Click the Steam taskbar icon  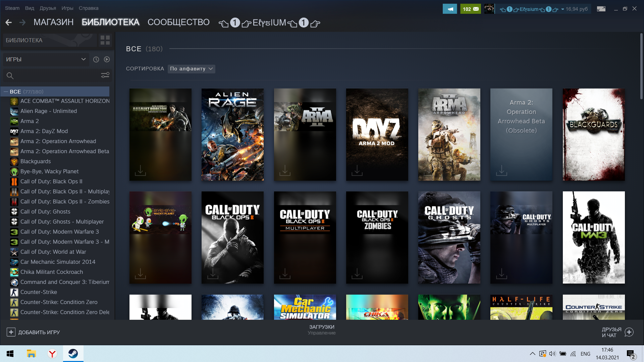(73, 354)
